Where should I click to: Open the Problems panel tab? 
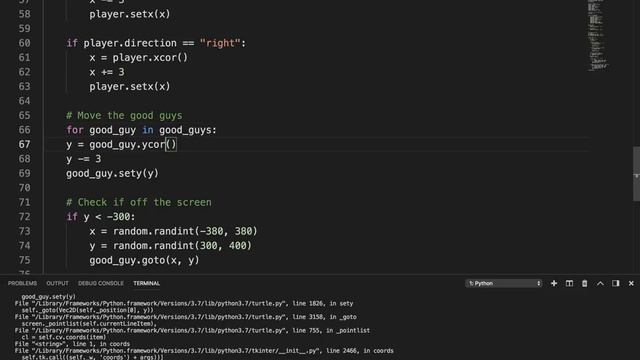click(22, 283)
